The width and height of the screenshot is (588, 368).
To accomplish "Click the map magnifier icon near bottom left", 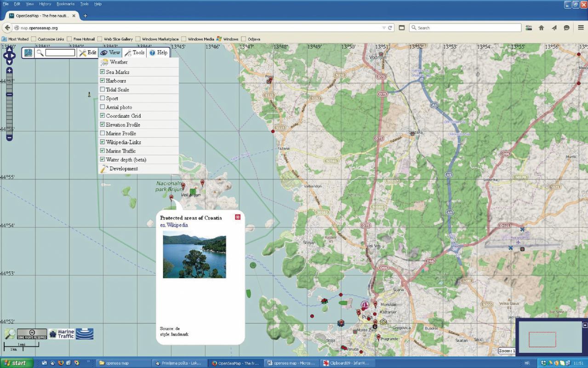I will (x=9, y=334).
